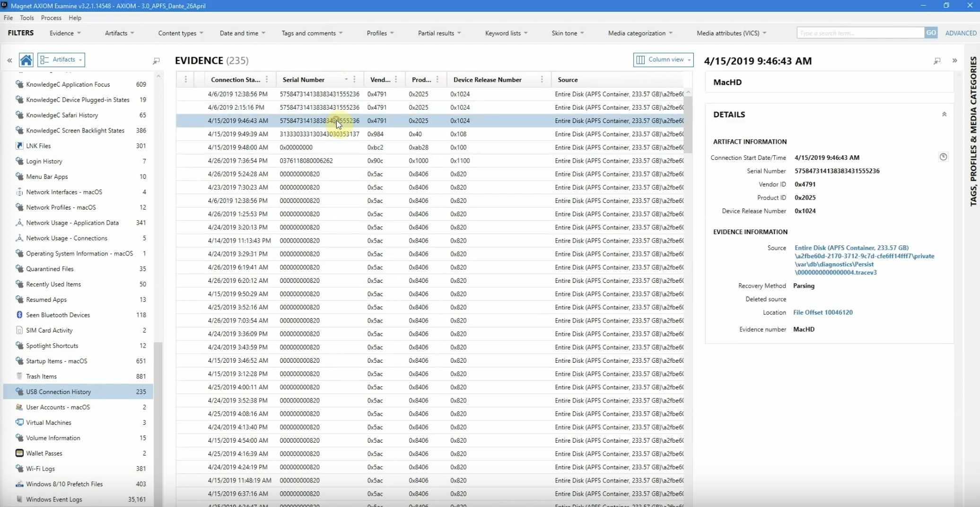Image resolution: width=980 pixels, height=507 pixels.
Task: Click the Home icon in navigation pane
Action: [26, 60]
